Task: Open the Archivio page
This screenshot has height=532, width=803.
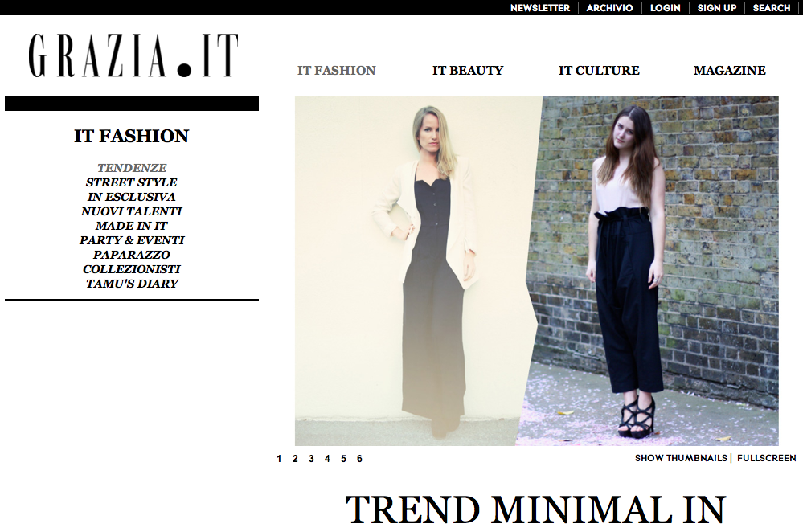Action: [x=609, y=8]
